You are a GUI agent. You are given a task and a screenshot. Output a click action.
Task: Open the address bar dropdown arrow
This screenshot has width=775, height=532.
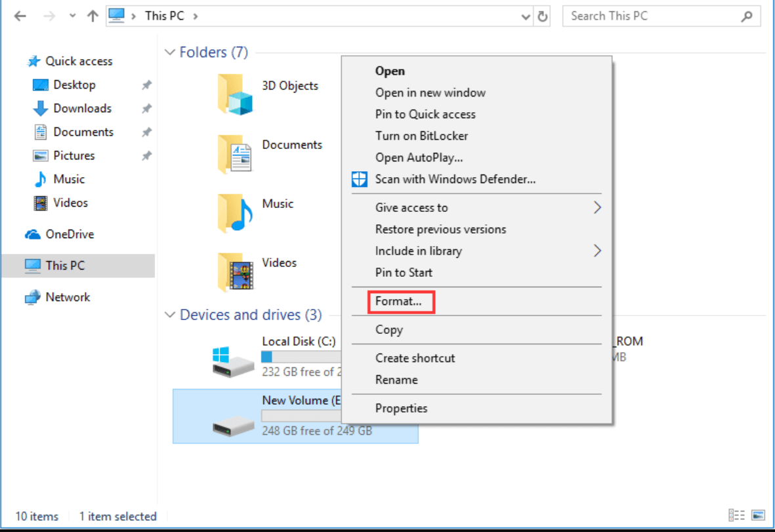coord(524,16)
